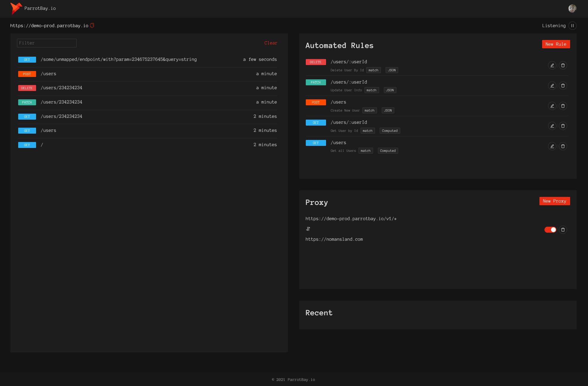Screen dimensions: 588x386
Task: Click the New Proxy button
Action: [x=554, y=201]
